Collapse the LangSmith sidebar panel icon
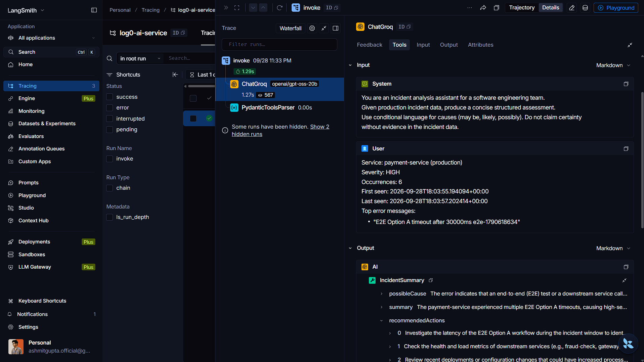The width and height of the screenshot is (644, 362). point(94,10)
